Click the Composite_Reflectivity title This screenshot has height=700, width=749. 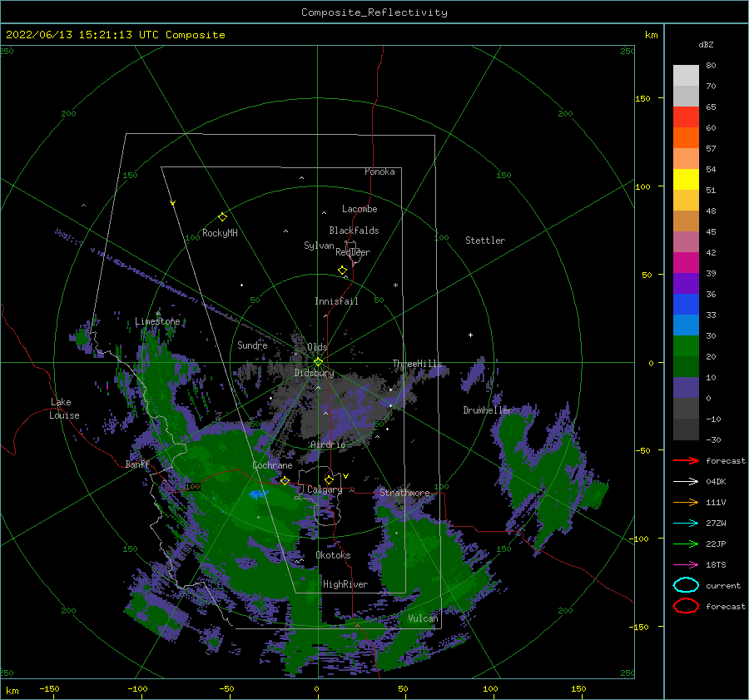(x=374, y=12)
